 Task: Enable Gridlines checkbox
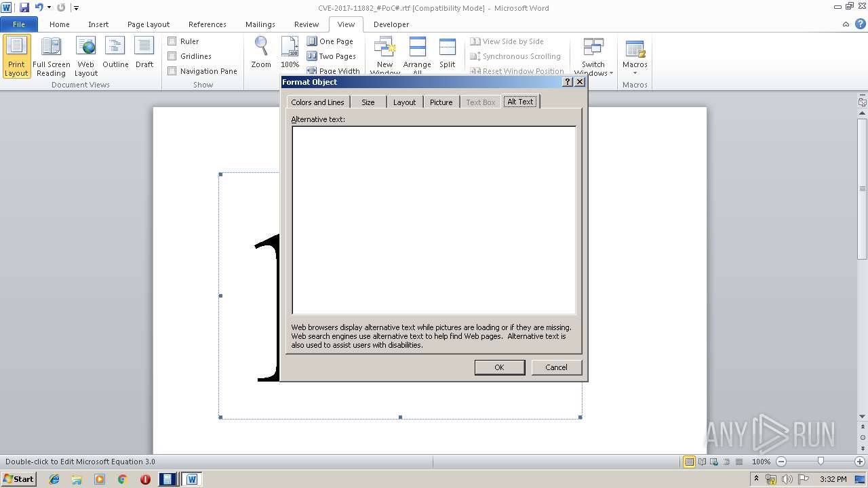pyautogui.click(x=172, y=56)
